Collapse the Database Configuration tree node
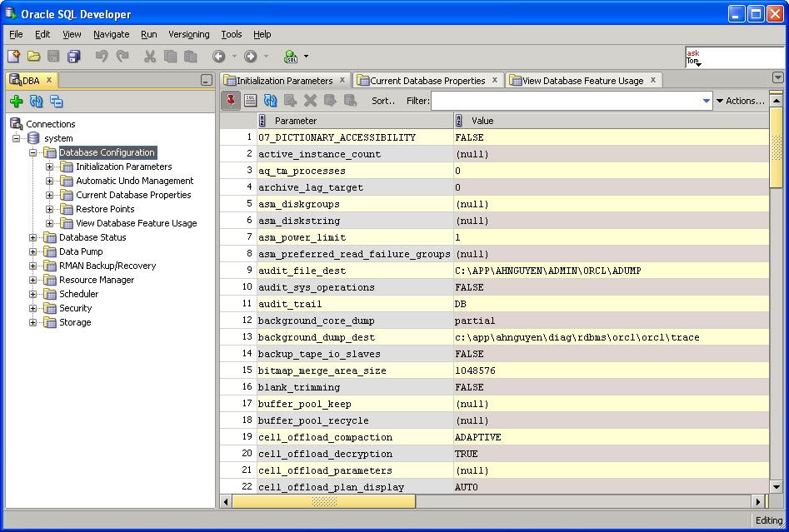This screenshot has height=532, width=789. [x=34, y=153]
